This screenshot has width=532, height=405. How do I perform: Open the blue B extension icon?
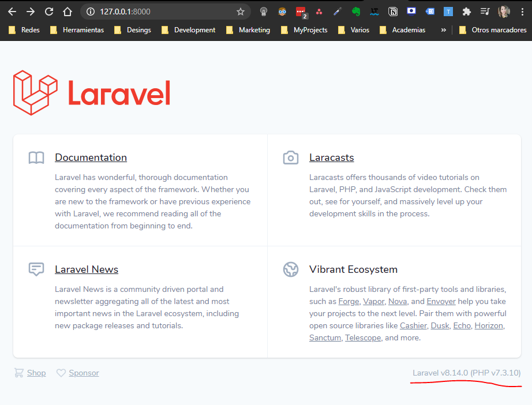pyautogui.click(x=430, y=12)
